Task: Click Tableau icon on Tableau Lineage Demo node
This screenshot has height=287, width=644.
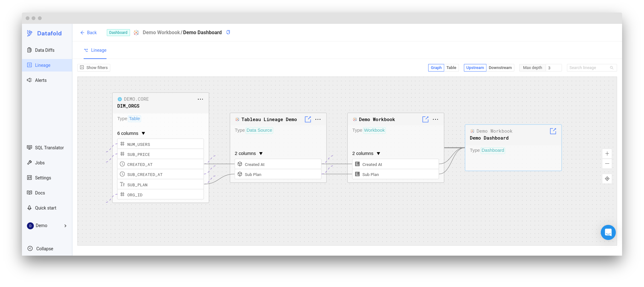Action: click(237, 120)
